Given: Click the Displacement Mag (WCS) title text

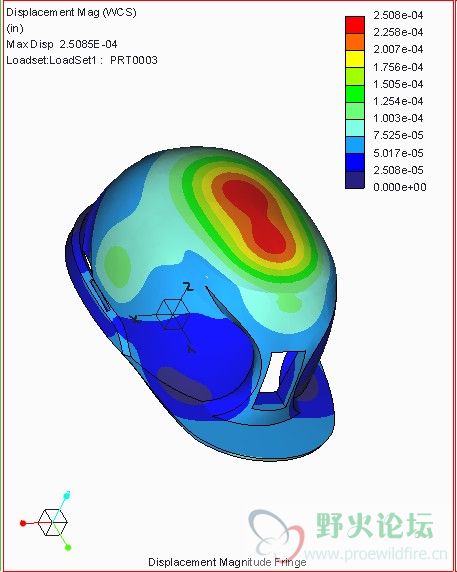Looking at the screenshot, I should tap(71, 12).
